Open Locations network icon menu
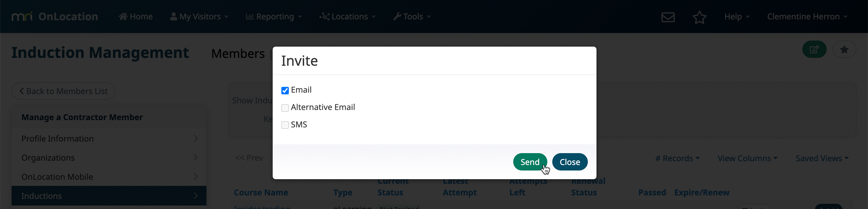Image resolution: width=868 pixels, height=209 pixels. pos(347,16)
